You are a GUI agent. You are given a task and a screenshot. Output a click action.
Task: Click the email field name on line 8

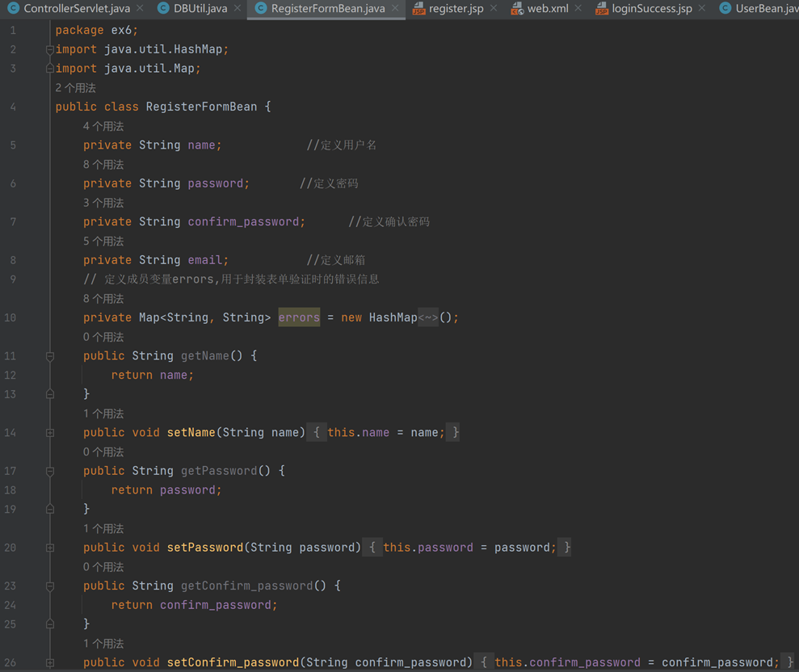pos(205,260)
